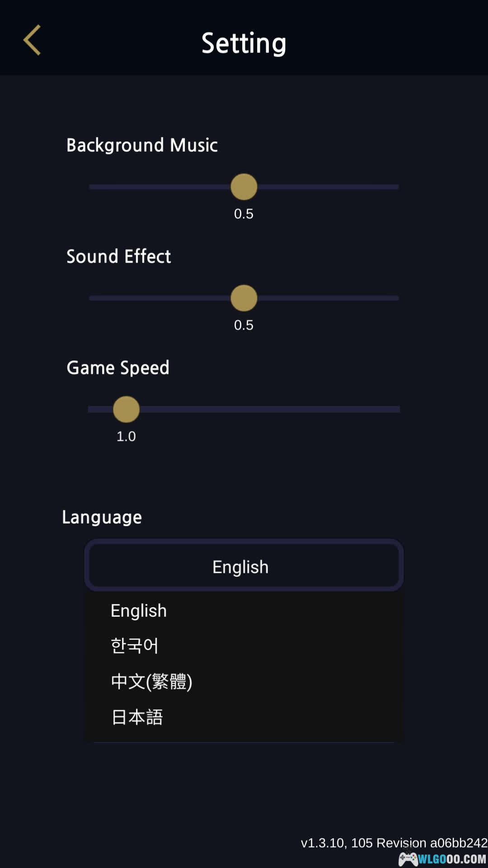The height and width of the screenshot is (868, 488).
Task: Collapse the Language dropdown box
Action: tap(244, 566)
